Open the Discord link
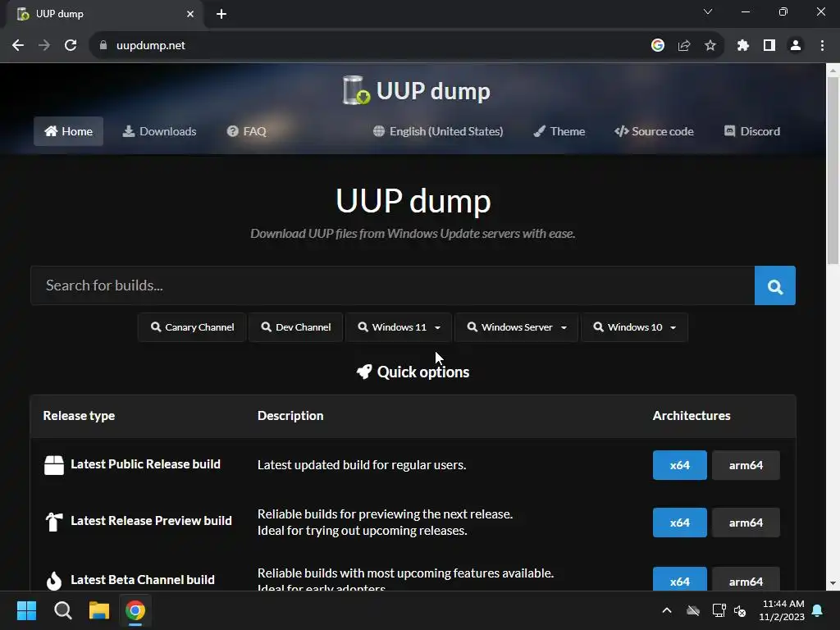840x630 pixels. [x=752, y=131]
